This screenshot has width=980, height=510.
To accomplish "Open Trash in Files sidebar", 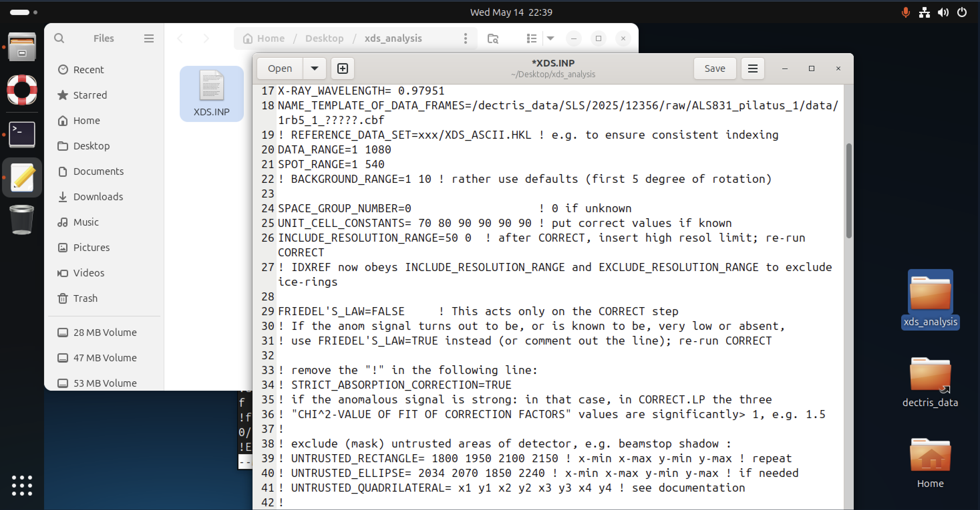I will pos(104,298).
